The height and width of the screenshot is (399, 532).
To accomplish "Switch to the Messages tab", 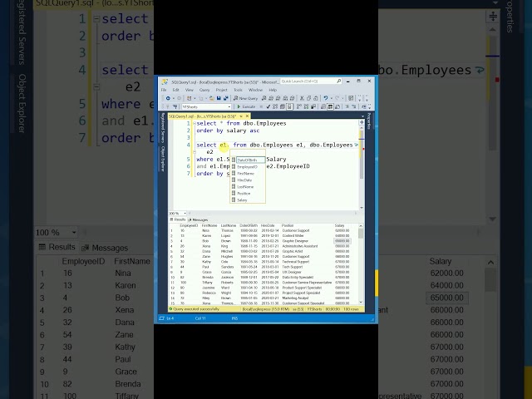I will pyautogui.click(x=198, y=219).
